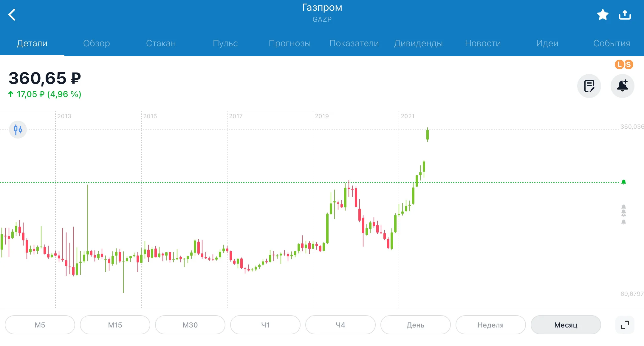Go back using the left arrow
This screenshot has width=644, height=346.
coord(12,15)
